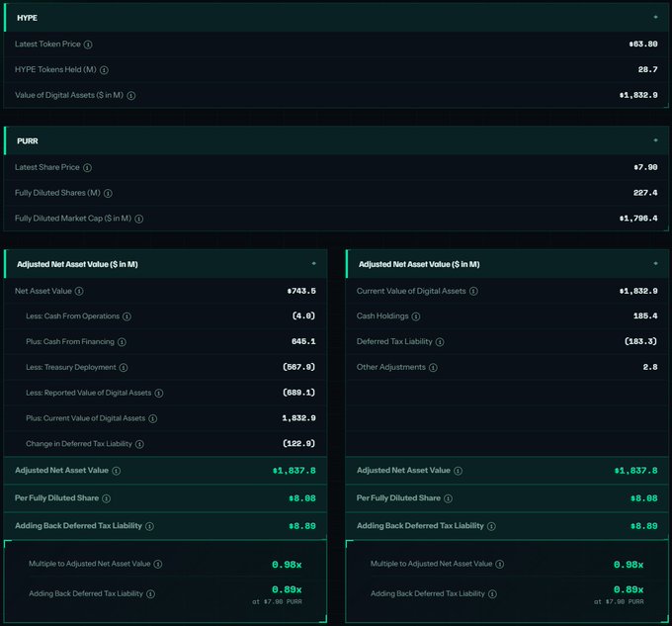Click info icon next to HYPE Tokens Held (M)

coord(104,70)
